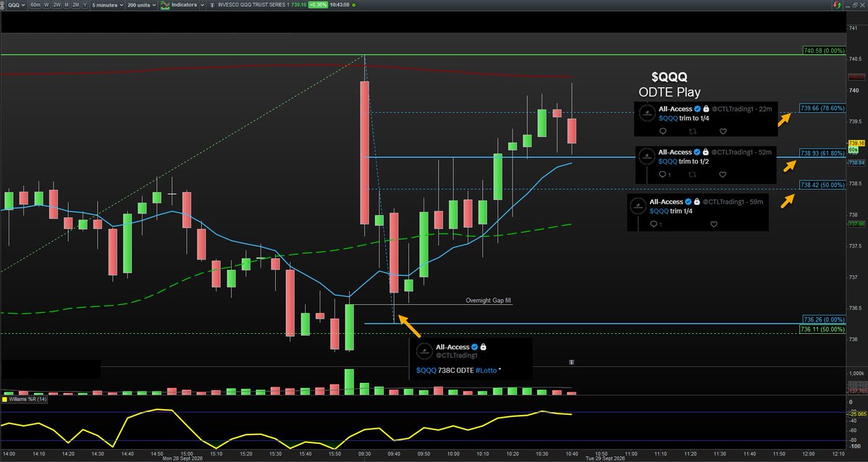
Task: Reply to the $QQQ trim to 1/2 tweet
Action: click(662, 175)
